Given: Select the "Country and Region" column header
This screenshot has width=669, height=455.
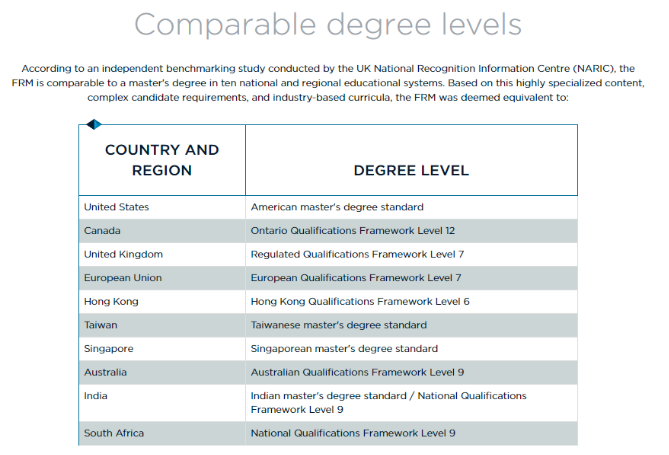Looking at the screenshot, I should coord(162,160).
